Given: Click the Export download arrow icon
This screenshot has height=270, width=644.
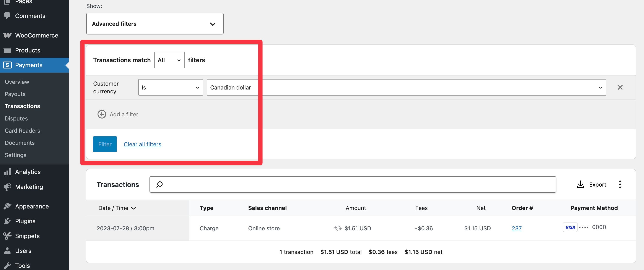Looking at the screenshot, I should 580,184.
